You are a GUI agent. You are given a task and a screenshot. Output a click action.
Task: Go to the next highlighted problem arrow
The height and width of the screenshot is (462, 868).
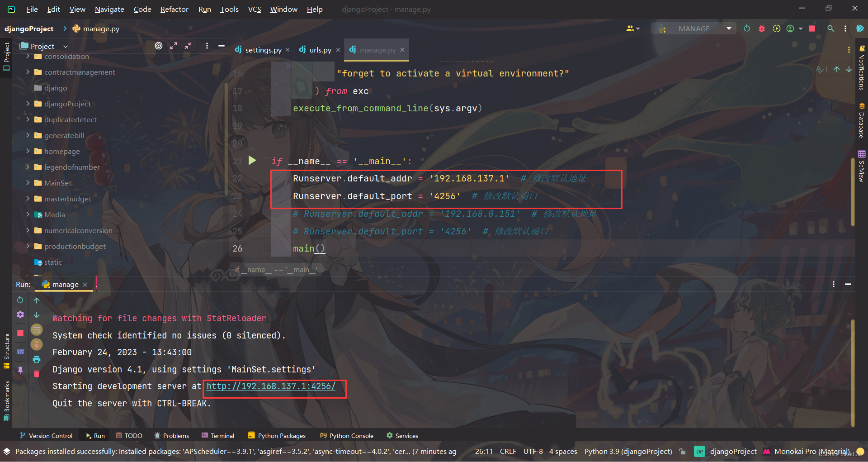[x=849, y=69]
